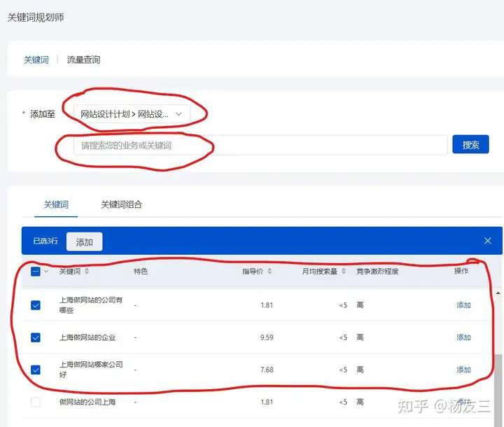This screenshot has width=504, height=427.
Task: Click the blue 搜索 button
Action: pyautogui.click(x=470, y=144)
